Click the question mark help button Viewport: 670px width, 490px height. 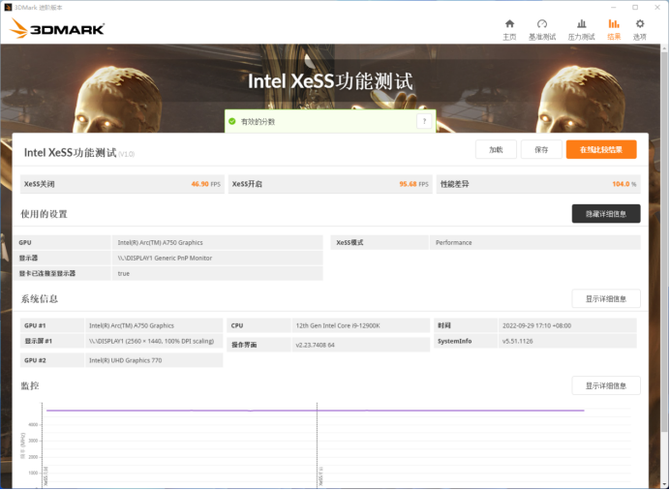424,121
